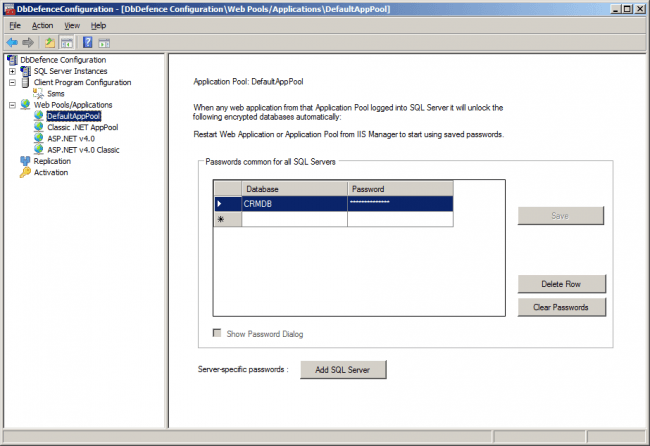This screenshot has height=446, width=650.
Task: Open the View menu
Action: pyautogui.click(x=72, y=25)
